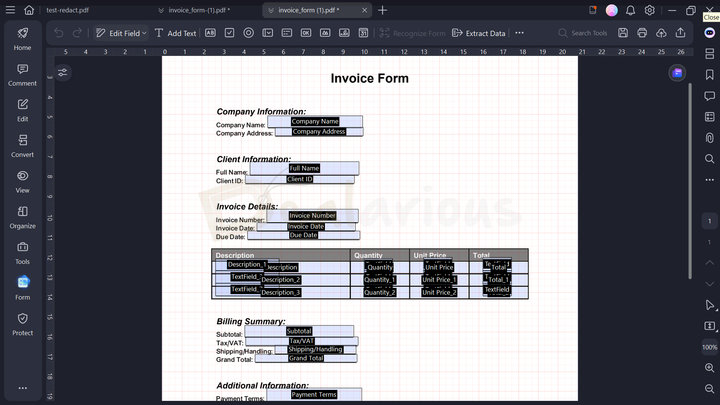This screenshot has width=720, height=405.
Task: Select the Invoice Number form field
Action: [312, 215]
